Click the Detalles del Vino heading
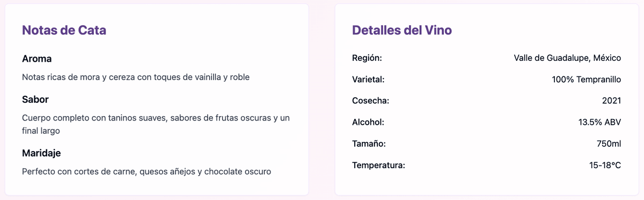The width and height of the screenshot is (644, 200). tap(402, 30)
